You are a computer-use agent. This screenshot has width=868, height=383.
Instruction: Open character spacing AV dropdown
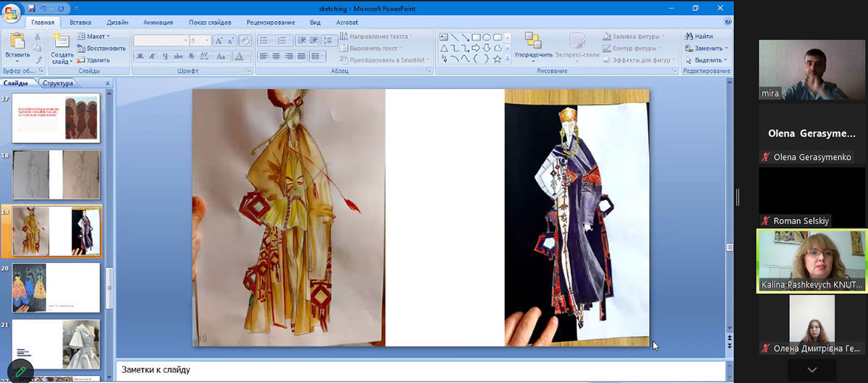point(205,56)
